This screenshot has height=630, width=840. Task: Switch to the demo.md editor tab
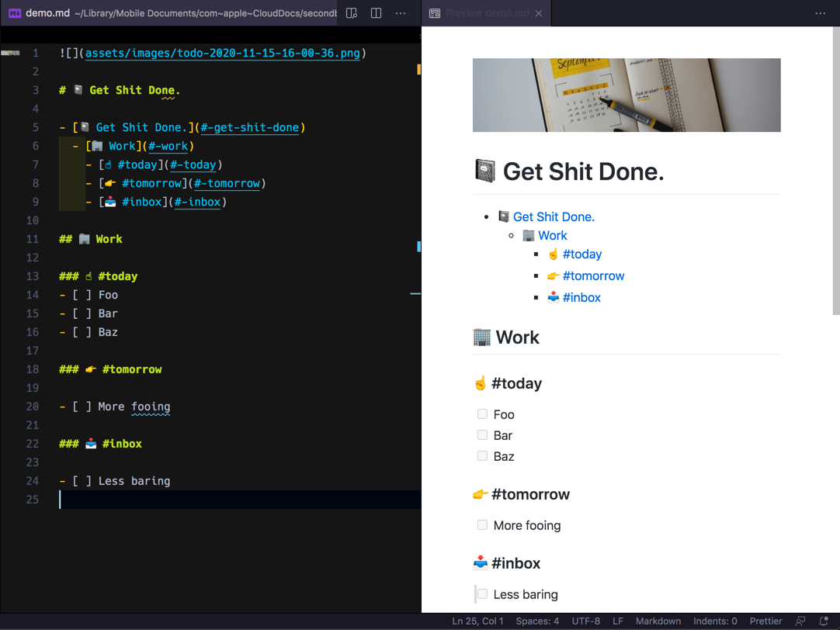tap(48, 13)
